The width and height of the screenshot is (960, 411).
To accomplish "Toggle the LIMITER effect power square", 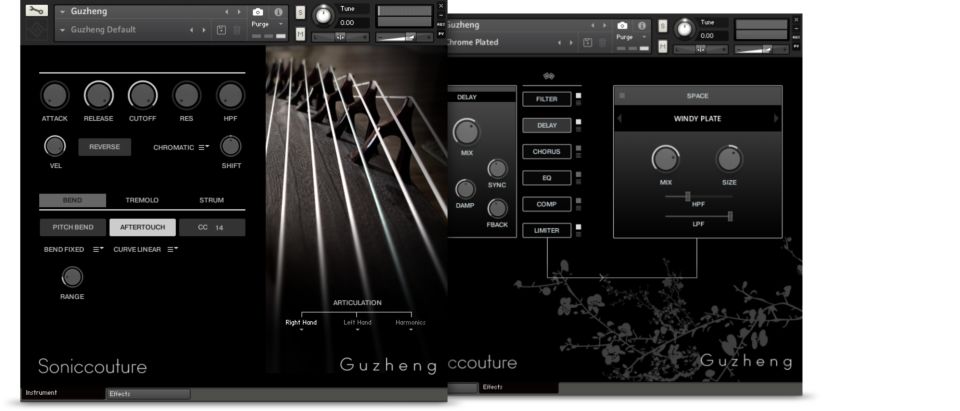I will click(x=578, y=229).
